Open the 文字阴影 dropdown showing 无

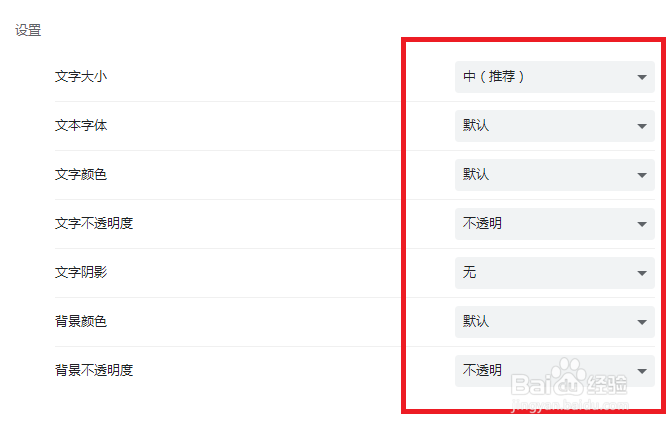[x=554, y=273]
